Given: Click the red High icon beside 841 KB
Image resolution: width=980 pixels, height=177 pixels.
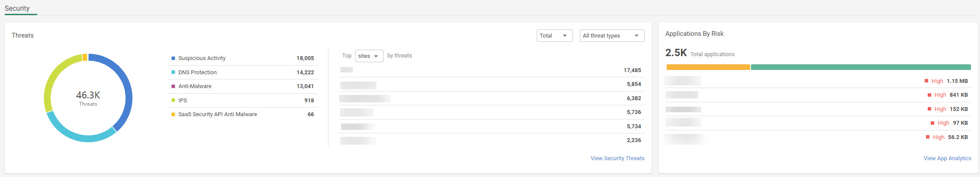Looking at the screenshot, I should (x=929, y=95).
